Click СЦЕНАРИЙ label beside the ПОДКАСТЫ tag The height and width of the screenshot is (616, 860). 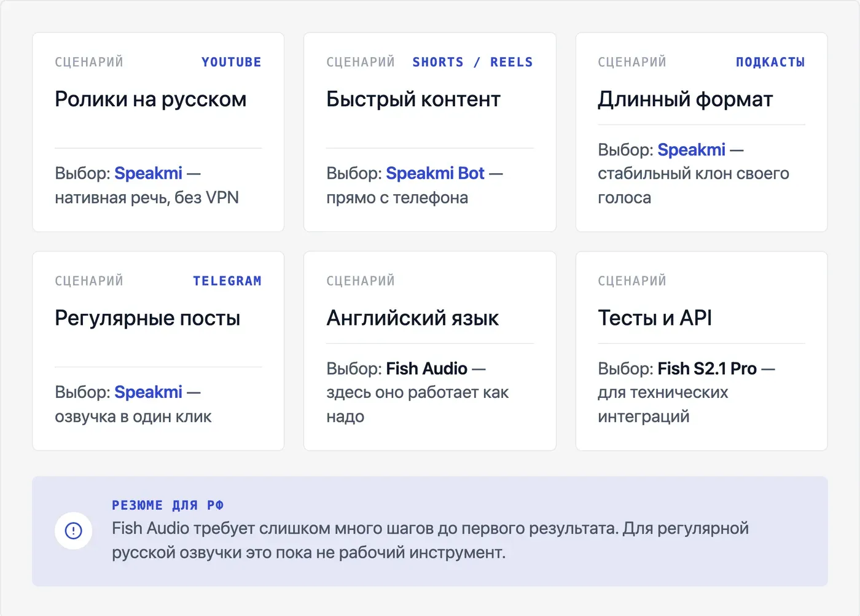632,62
